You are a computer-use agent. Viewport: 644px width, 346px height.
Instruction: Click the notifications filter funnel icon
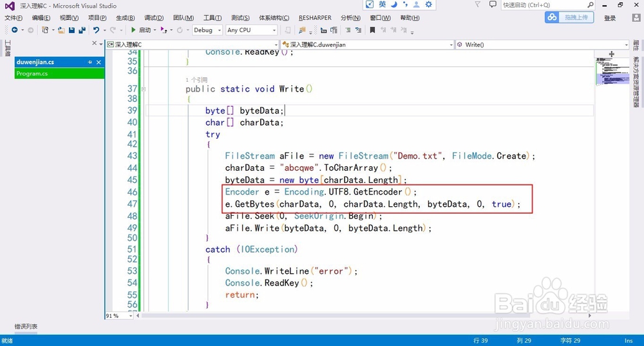[x=477, y=5]
